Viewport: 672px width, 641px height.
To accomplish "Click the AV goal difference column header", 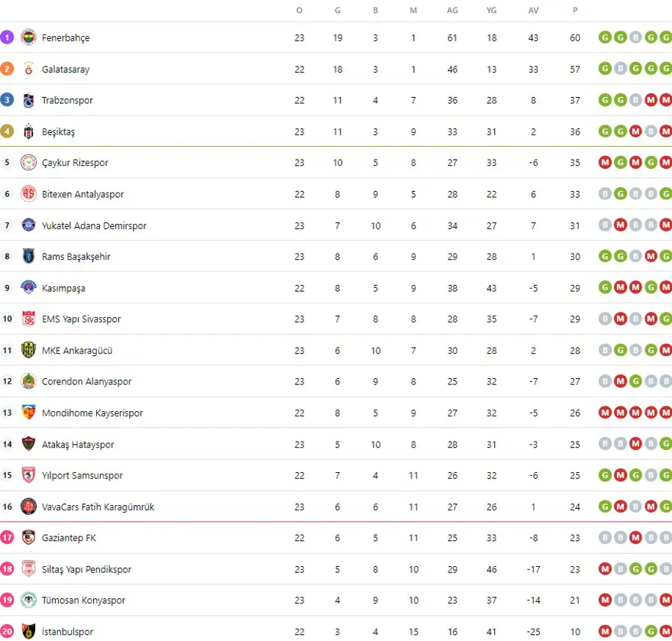I will (533, 11).
